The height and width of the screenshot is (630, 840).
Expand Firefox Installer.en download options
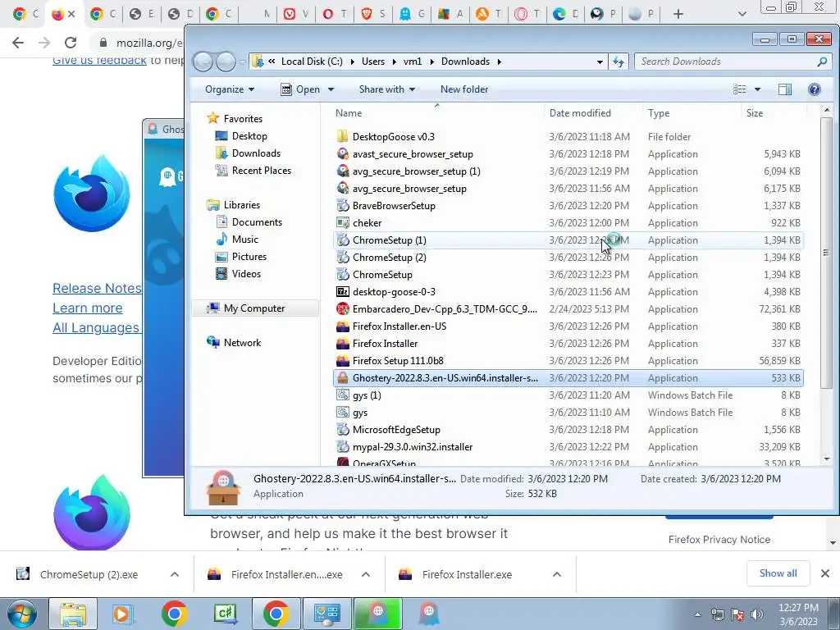[x=366, y=574]
